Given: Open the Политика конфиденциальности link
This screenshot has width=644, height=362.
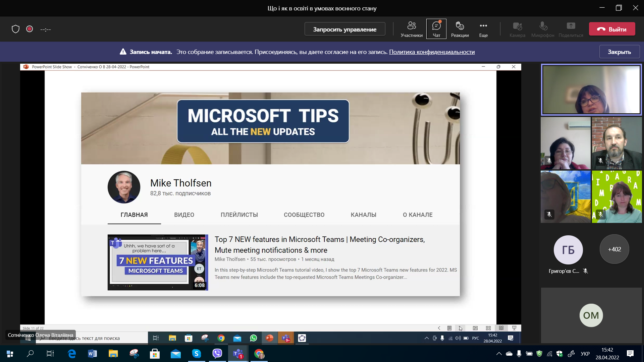Looking at the screenshot, I should (432, 52).
